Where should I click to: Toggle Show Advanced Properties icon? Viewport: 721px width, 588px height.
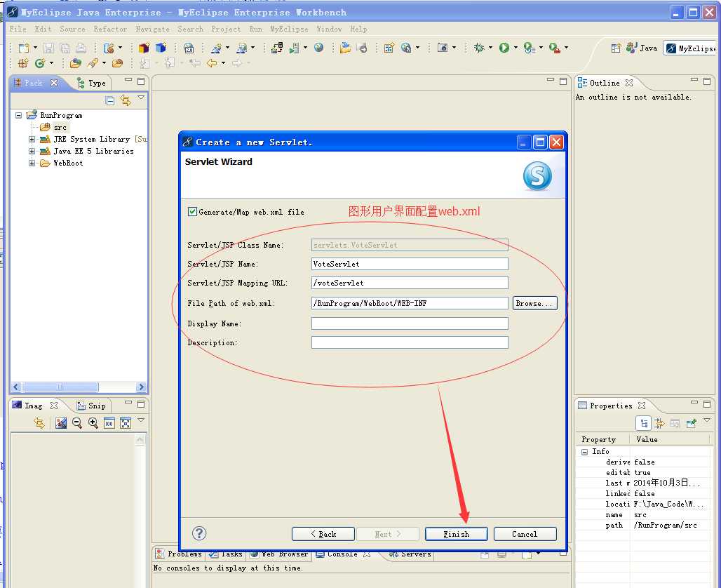pyautogui.click(x=659, y=423)
